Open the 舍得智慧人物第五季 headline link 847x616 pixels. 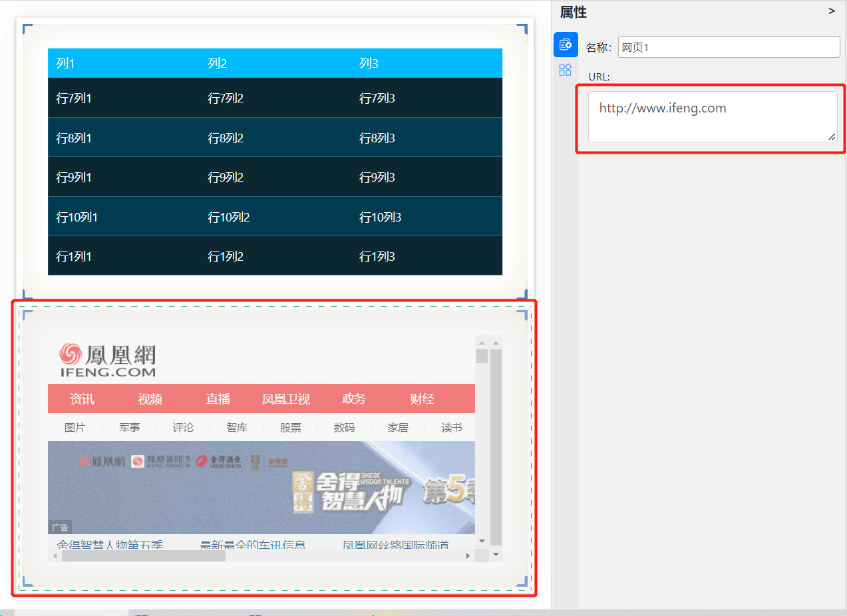point(110,545)
